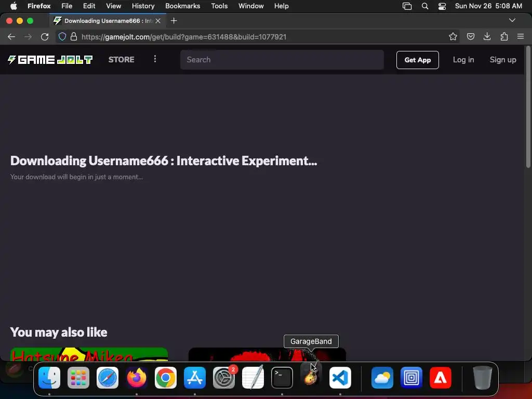Save page to Pocket
Viewport: 532px width, 399px height.
tap(471, 37)
